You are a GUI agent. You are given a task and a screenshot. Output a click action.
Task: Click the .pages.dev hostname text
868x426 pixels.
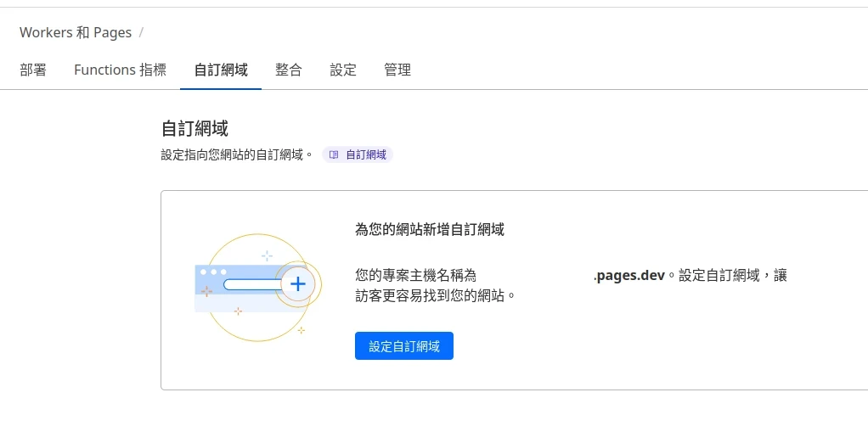(x=629, y=276)
